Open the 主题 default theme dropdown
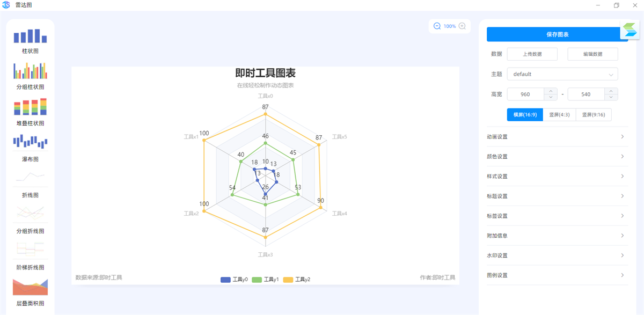Screen dimensions: 644x315 pyautogui.click(x=562, y=74)
